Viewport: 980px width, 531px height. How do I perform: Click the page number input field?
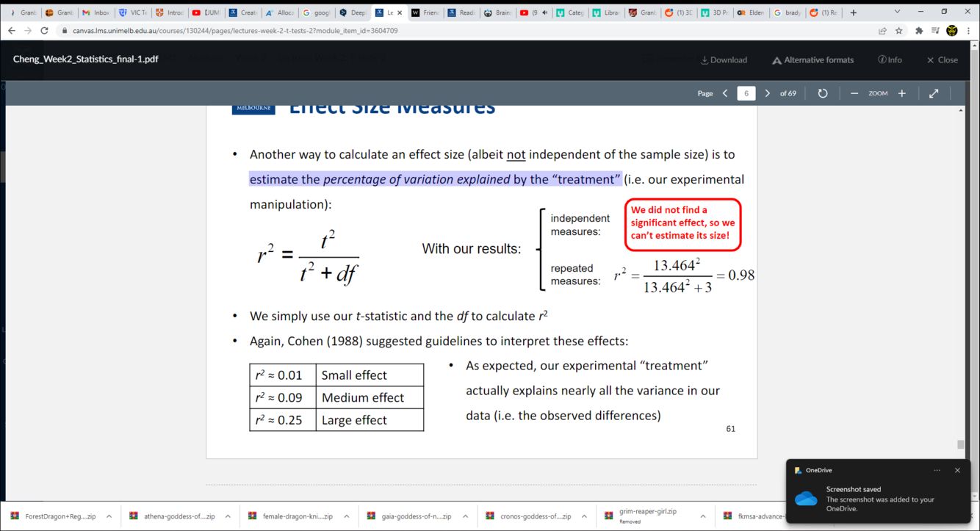(746, 93)
